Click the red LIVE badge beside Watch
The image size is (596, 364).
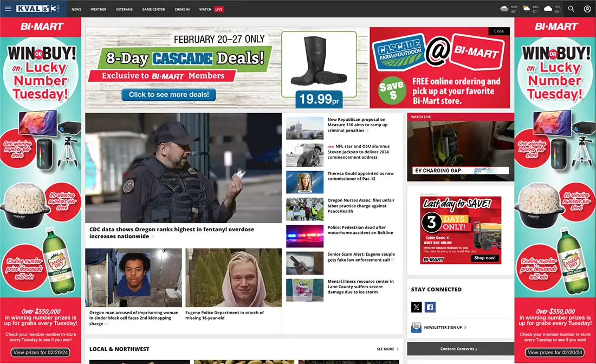click(x=218, y=9)
